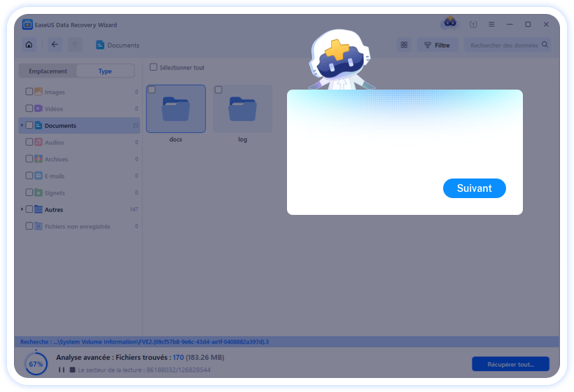The height and width of the screenshot is (392, 574).
Task: Switch to grid view layout icon
Action: point(404,45)
